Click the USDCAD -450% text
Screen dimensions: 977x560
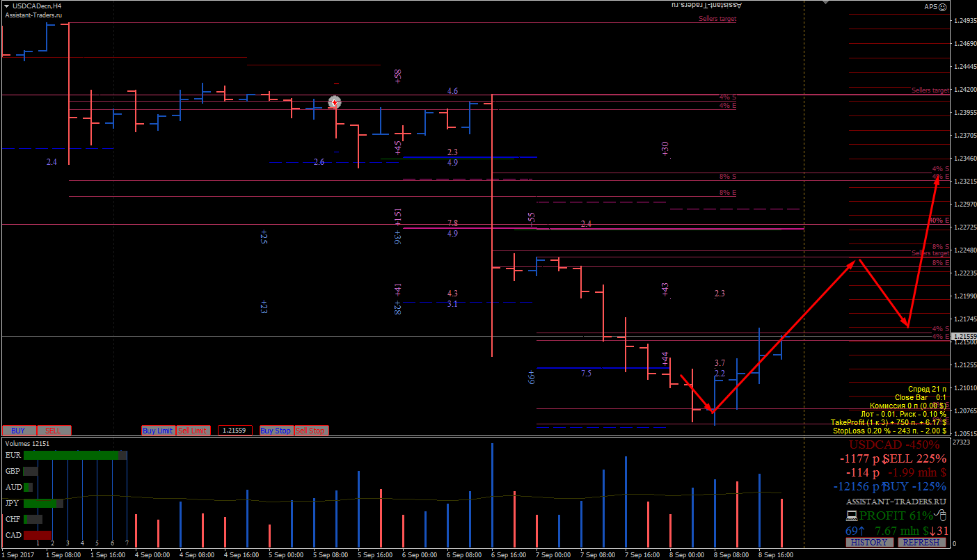(894, 445)
